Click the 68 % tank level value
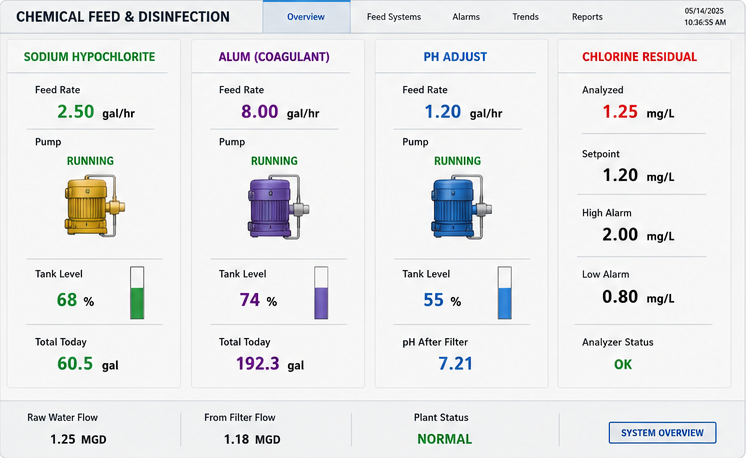Screen dimensions: 746x458 pyautogui.click(x=75, y=300)
